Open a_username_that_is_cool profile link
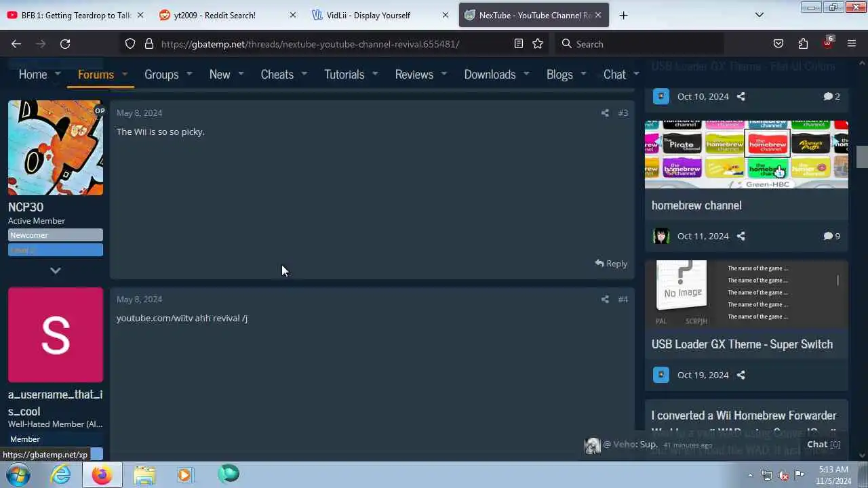This screenshot has width=868, height=488. coord(56,403)
